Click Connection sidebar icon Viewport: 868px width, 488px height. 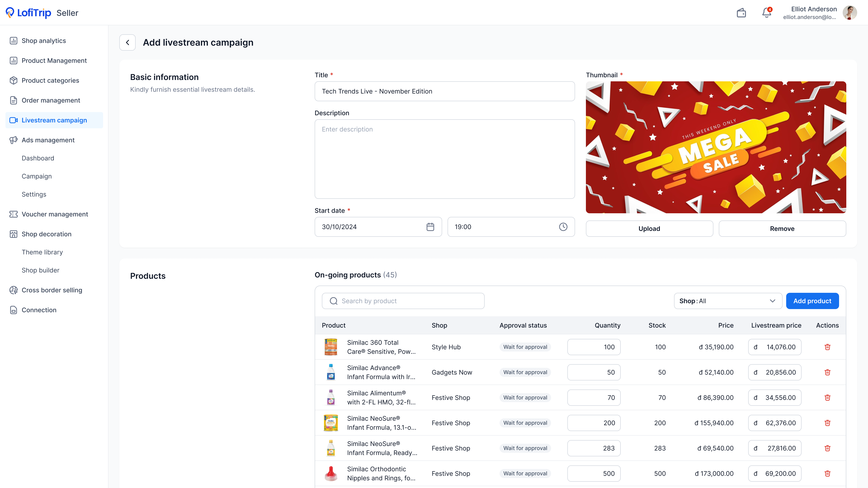pos(14,310)
